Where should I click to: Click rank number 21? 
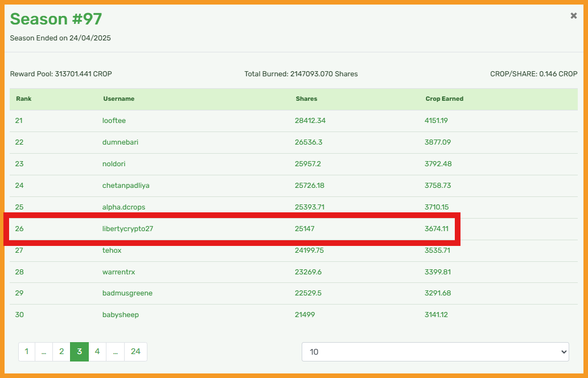pyautogui.click(x=19, y=121)
